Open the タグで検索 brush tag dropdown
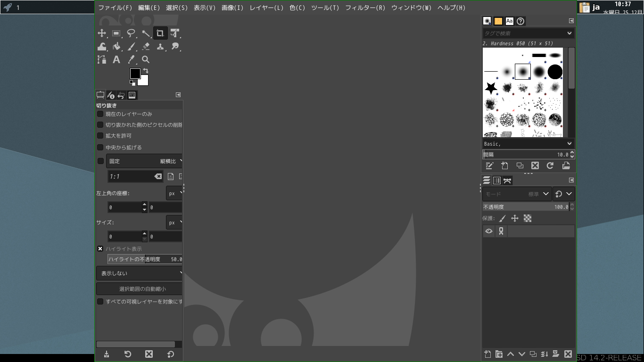The image size is (644, 362). tap(528, 33)
